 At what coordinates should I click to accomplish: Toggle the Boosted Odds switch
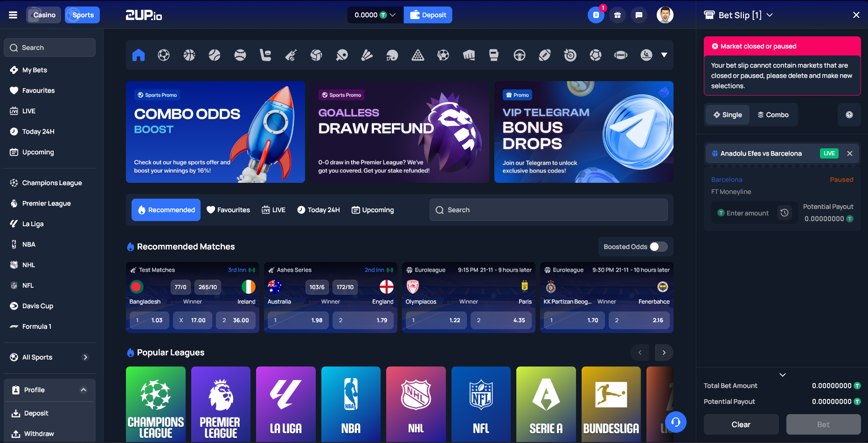click(x=658, y=247)
